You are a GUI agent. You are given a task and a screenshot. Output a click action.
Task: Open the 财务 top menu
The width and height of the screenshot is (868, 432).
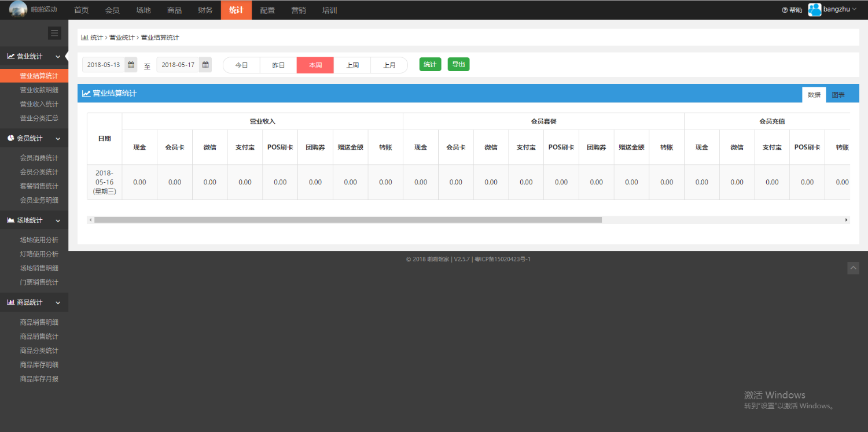click(205, 10)
